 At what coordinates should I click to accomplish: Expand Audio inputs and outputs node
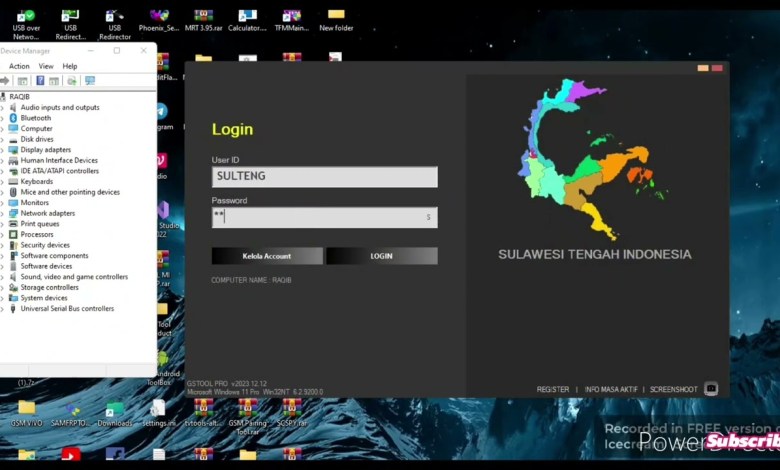pos(3,108)
